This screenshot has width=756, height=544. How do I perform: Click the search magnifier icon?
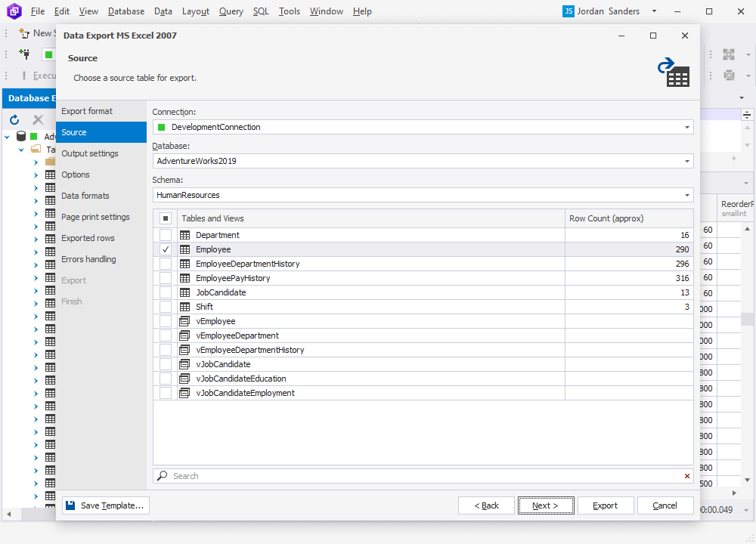click(163, 475)
